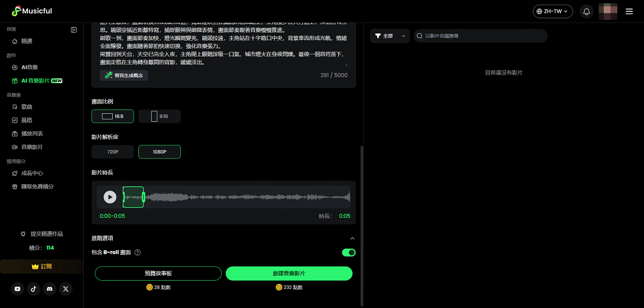Choose 720P video resolution
The image size is (644, 308).
113,152
